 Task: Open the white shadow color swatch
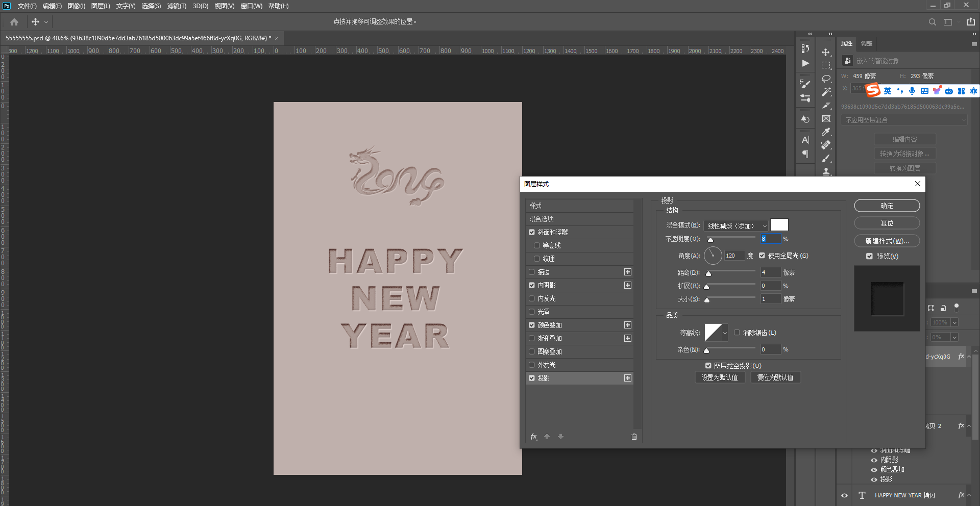779,225
